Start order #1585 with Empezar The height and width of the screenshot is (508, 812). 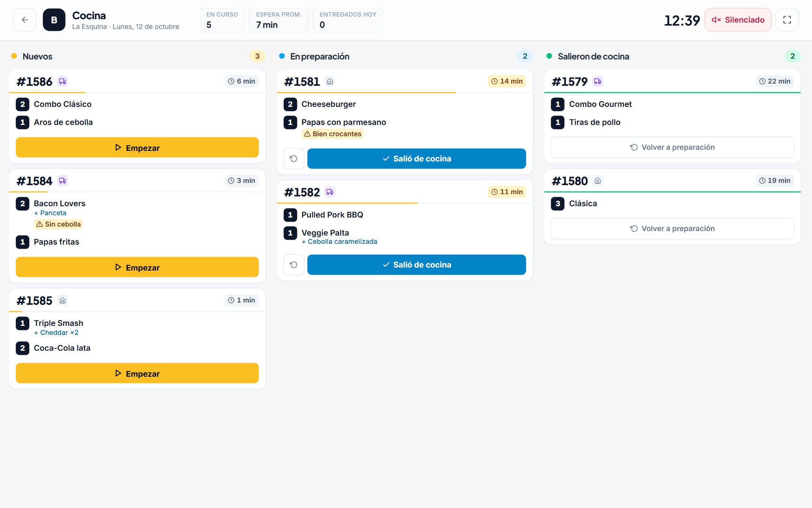tap(137, 373)
